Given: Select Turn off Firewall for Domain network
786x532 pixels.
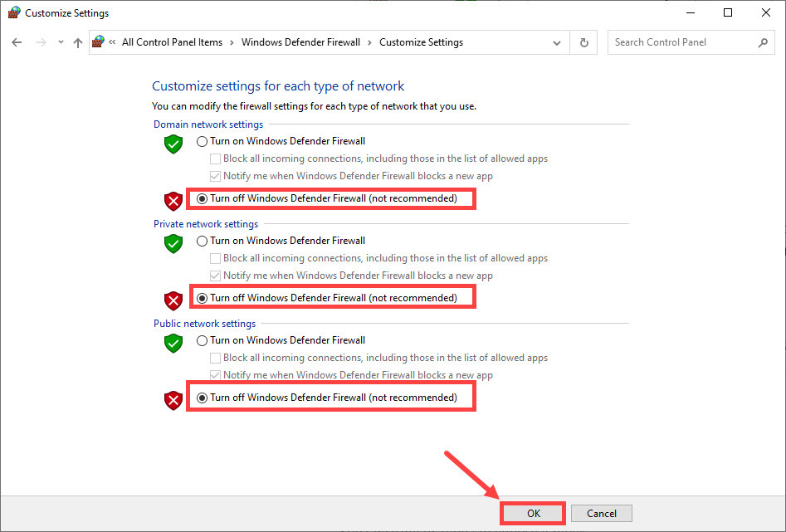Looking at the screenshot, I should [x=202, y=198].
